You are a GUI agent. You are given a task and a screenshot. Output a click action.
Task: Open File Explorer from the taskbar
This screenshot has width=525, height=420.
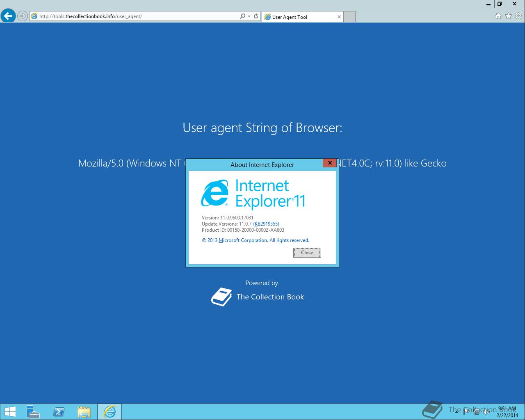[84, 412]
